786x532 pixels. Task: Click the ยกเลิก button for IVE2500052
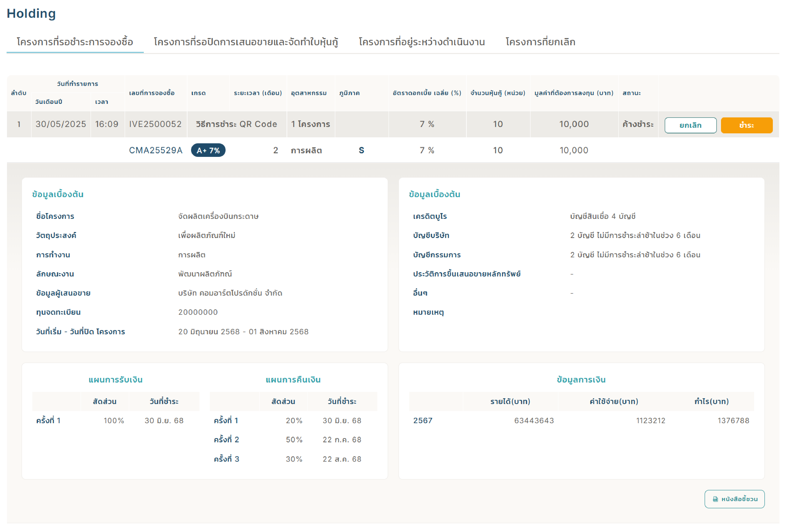[x=690, y=125]
